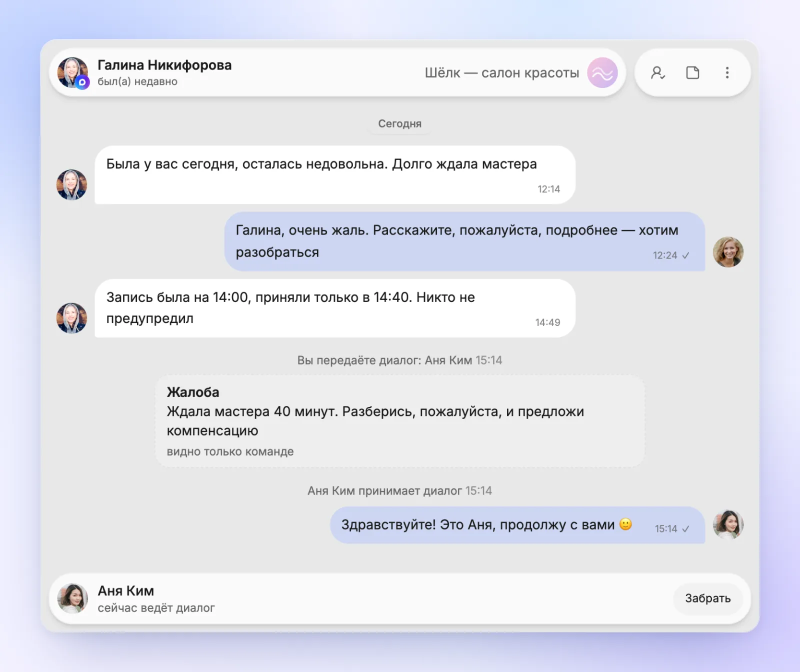The image size is (800, 672).
Task: Click the Галина Никифорова contact name
Action: click(x=164, y=65)
